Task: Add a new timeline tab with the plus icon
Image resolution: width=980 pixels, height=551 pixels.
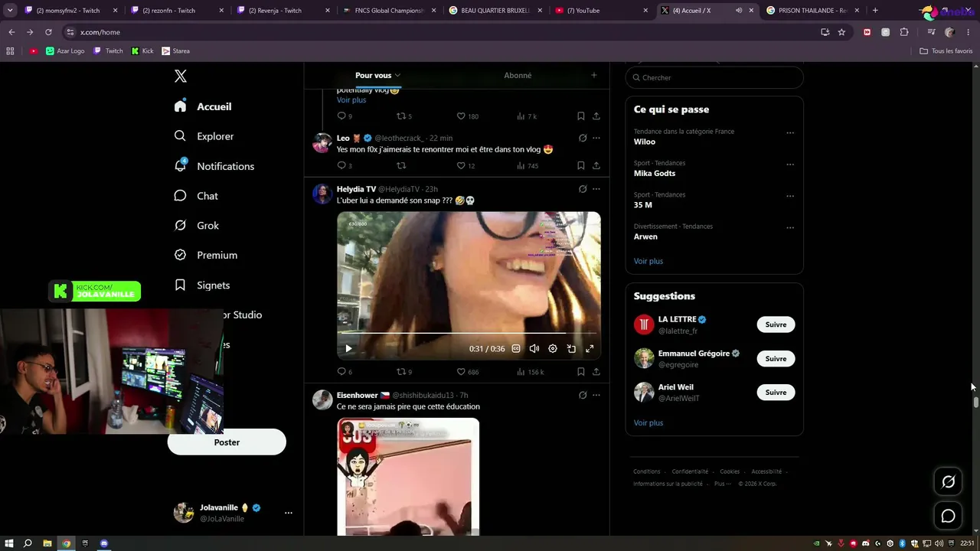Action: click(593, 75)
